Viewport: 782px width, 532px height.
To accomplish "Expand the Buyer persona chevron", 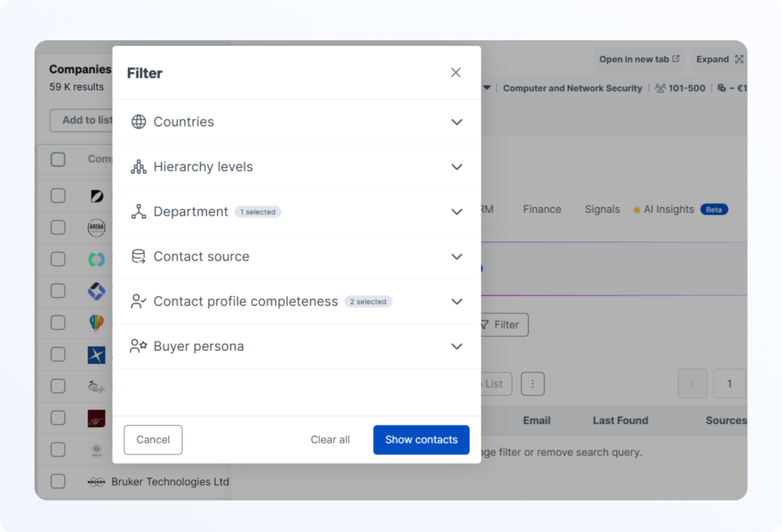I will (x=456, y=347).
